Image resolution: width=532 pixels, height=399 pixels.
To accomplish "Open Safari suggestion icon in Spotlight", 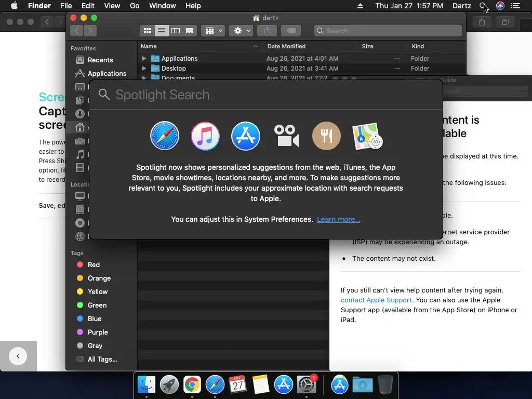I will click(x=165, y=136).
